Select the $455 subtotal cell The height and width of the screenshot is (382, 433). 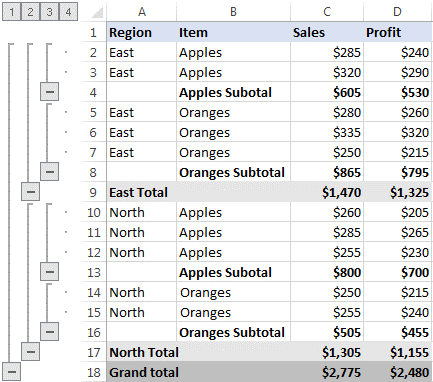click(398, 332)
